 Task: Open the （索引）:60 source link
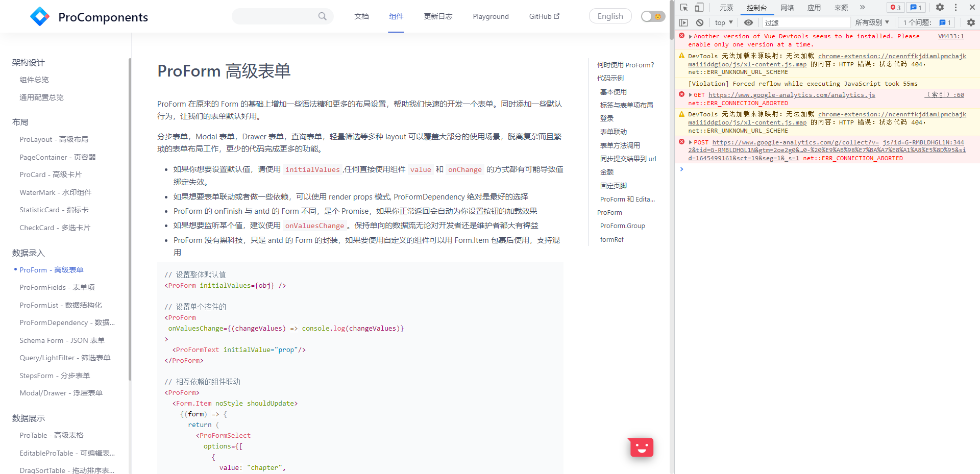(x=945, y=95)
